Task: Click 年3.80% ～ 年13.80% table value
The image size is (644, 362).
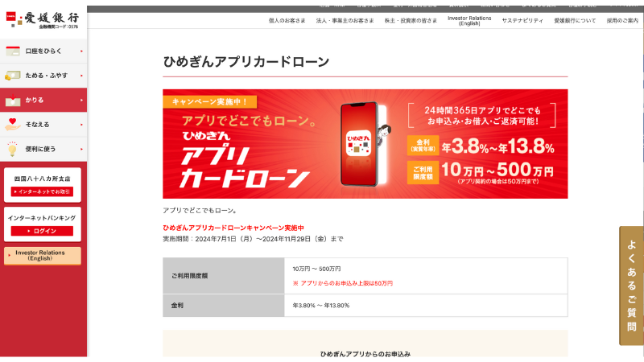Action: coord(320,306)
